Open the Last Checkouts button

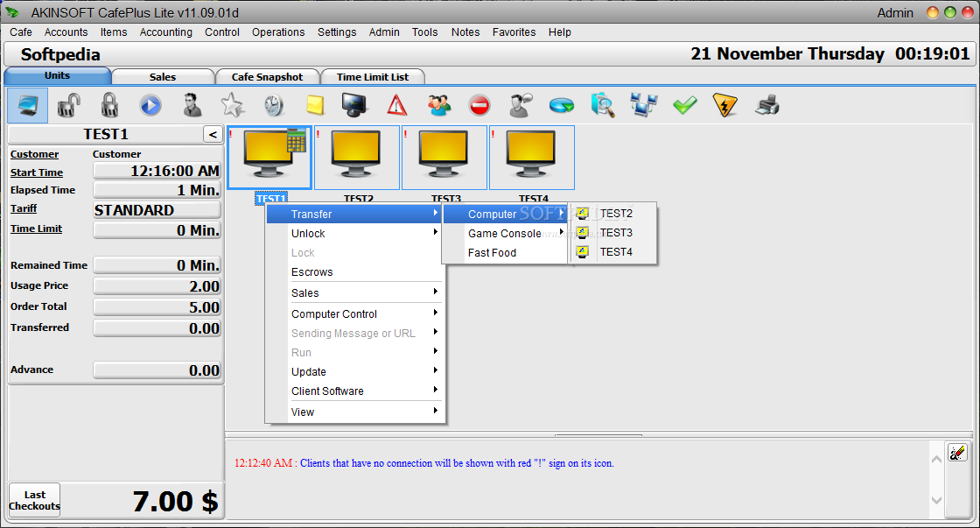pos(34,500)
